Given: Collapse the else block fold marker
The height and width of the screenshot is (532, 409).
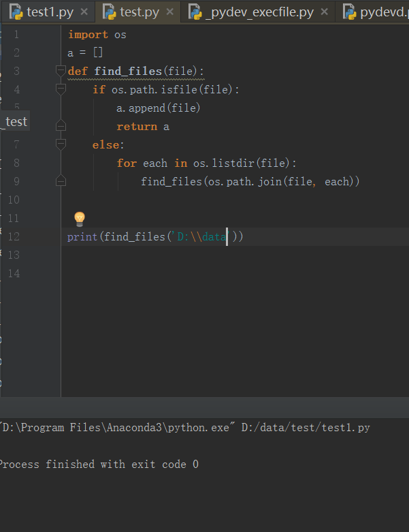Looking at the screenshot, I should 61,144.
